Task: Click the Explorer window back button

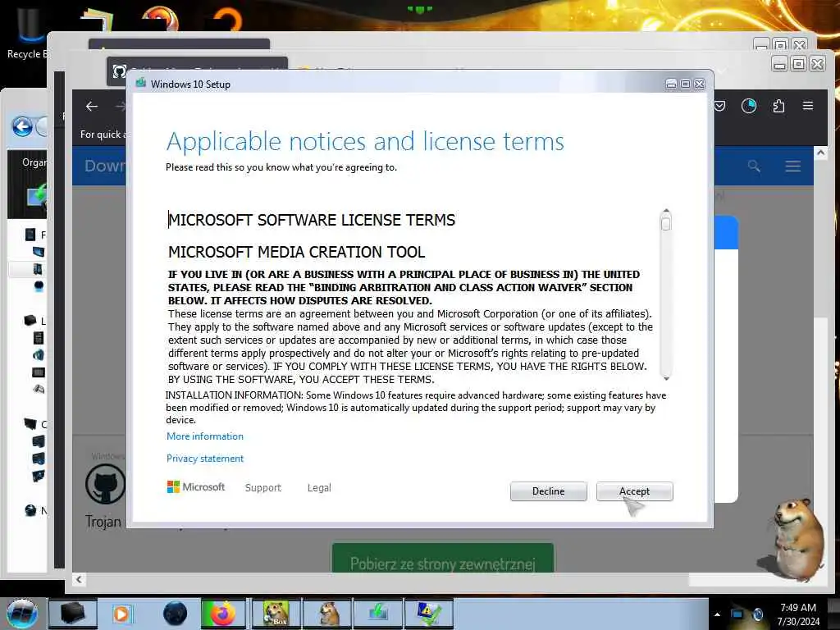Action: point(22,126)
